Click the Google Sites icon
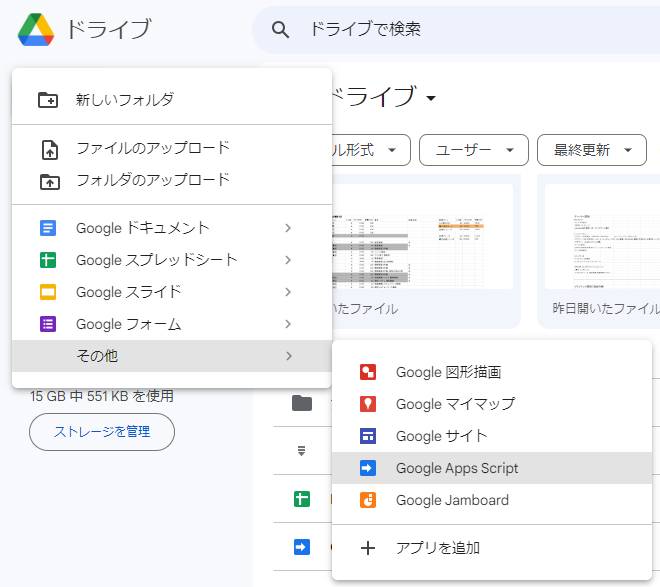The height and width of the screenshot is (587, 660). tap(368, 436)
